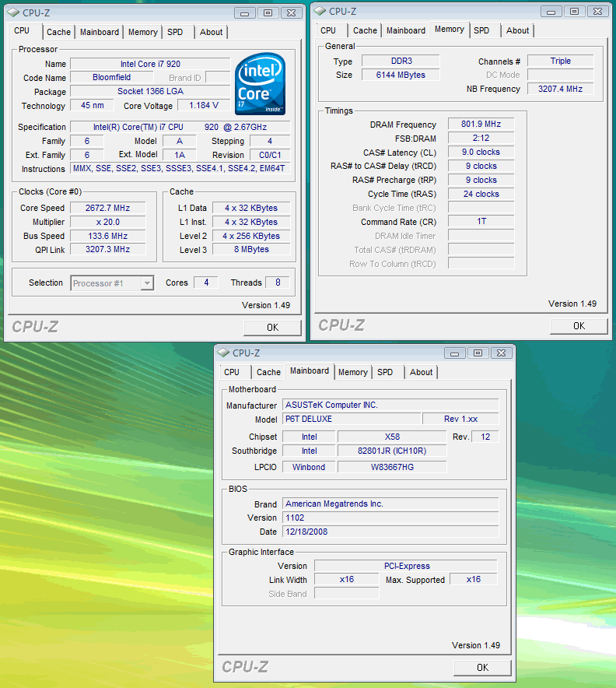This screenshot has width=616, height=688.
Task: Click the BIOS Version 1102 field
Action: pyautogui.click(x=390, y=518)
